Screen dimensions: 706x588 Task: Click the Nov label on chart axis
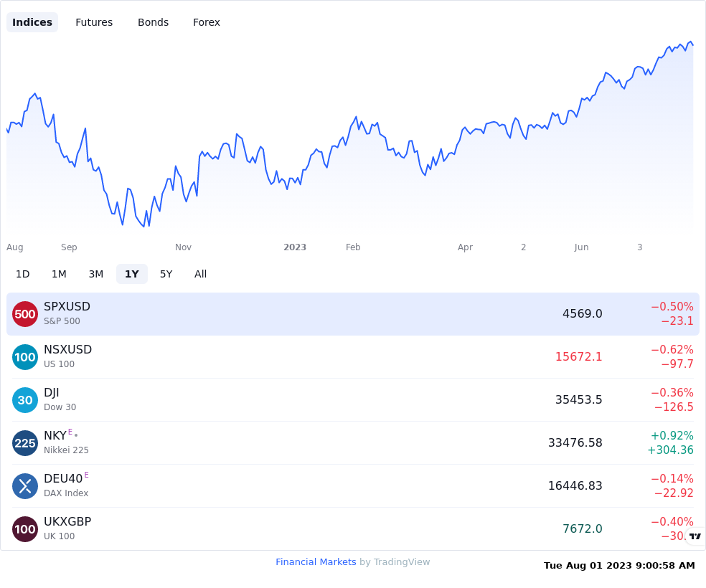[183, 247]
